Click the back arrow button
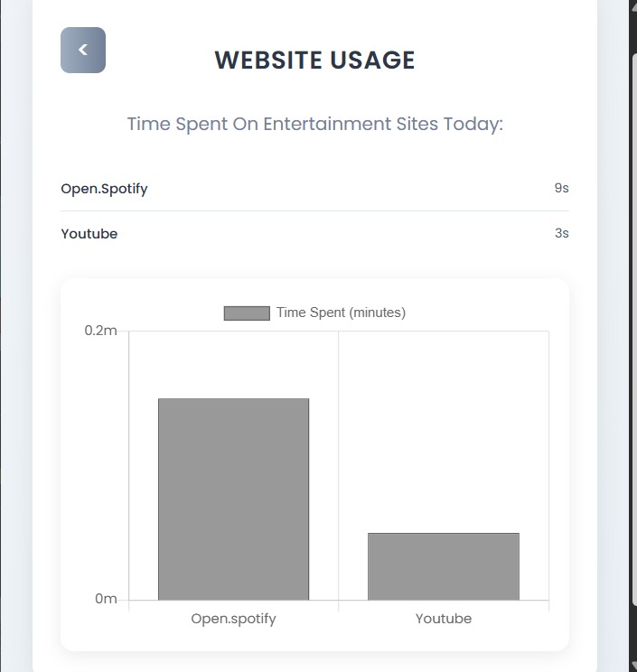The image size is (637, 672). (83, 51)
